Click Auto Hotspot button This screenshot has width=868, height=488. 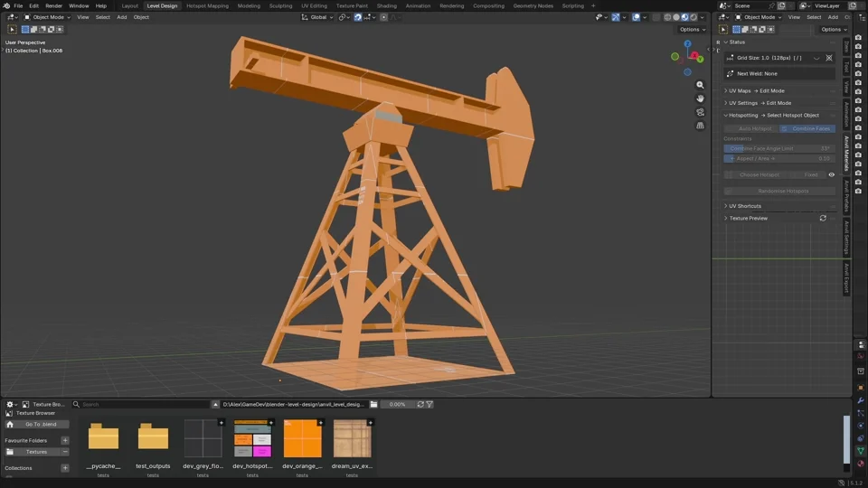pos(751,128)
